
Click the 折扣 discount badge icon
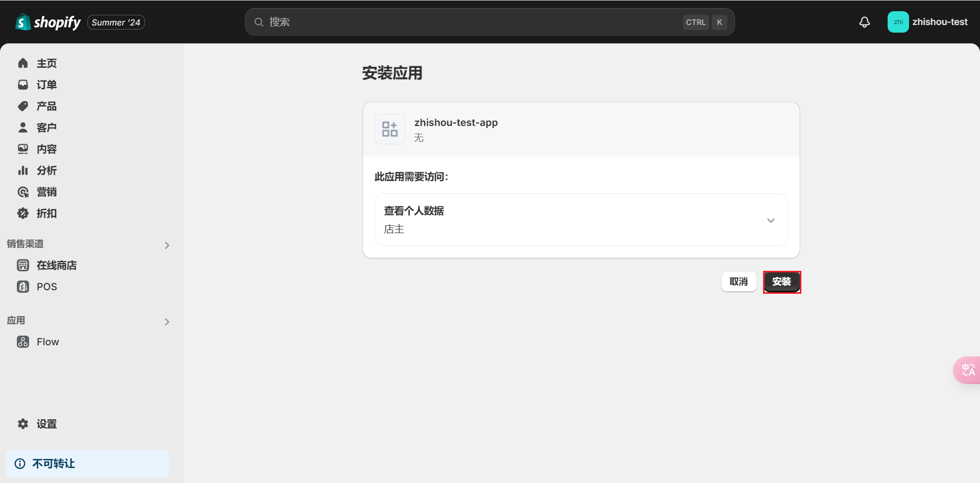coord(23,213)
